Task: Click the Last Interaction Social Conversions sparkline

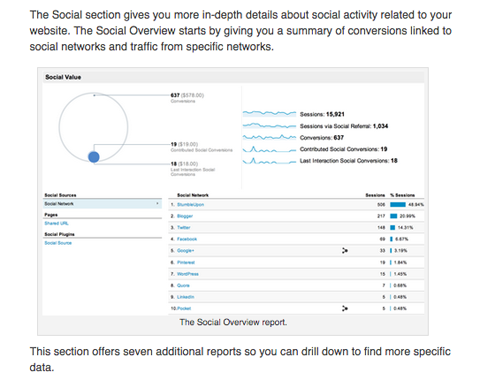Action: tap(269, 161)
